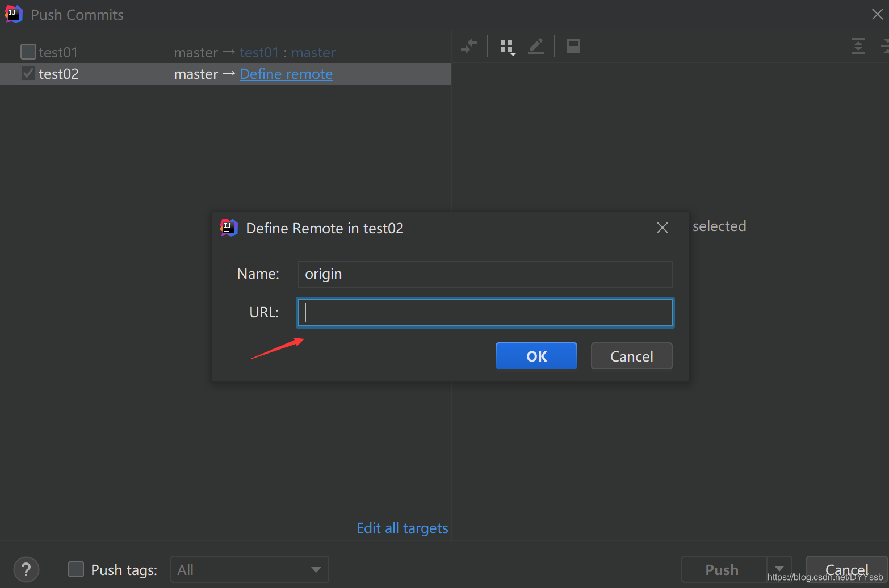Open the Push tags 'All' dropdown
This screenshot has width=889, height=588.
click(x=249, y=569)
